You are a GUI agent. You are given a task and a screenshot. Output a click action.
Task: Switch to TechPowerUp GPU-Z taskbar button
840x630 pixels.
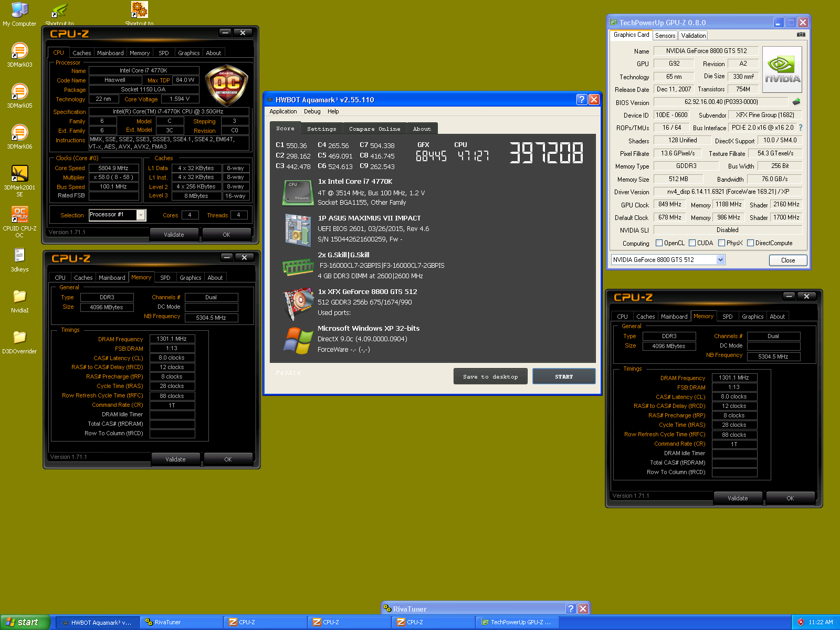(x=517, y=622)
